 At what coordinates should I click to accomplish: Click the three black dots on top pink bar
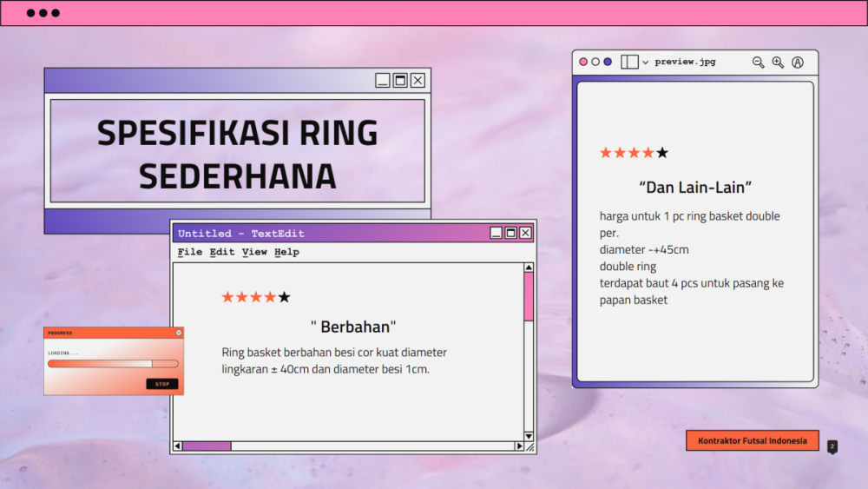coord(43,13)
